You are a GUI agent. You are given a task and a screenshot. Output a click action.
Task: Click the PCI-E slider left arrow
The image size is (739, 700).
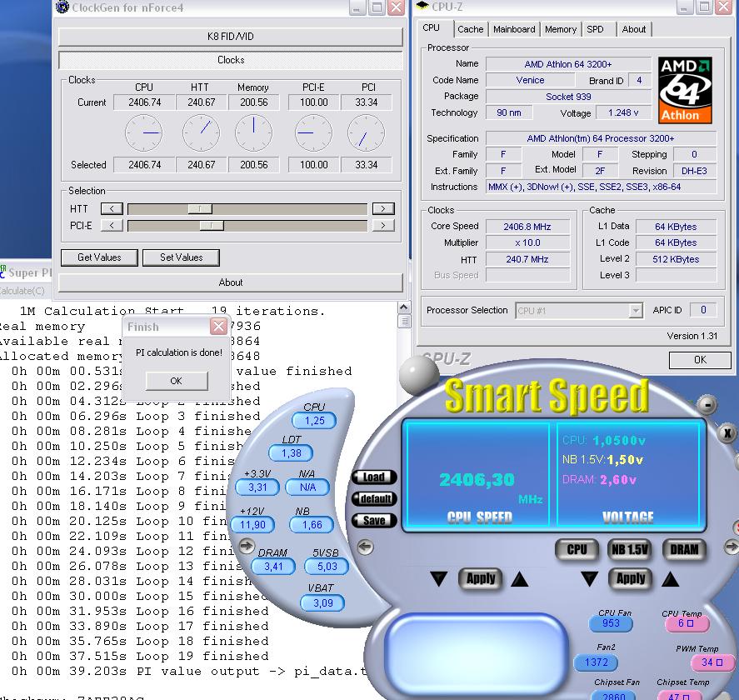pos(112,225)
